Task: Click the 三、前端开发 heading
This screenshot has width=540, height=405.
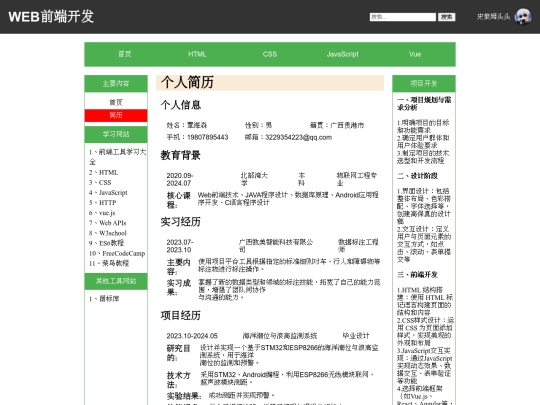Action: click(417, 274)
